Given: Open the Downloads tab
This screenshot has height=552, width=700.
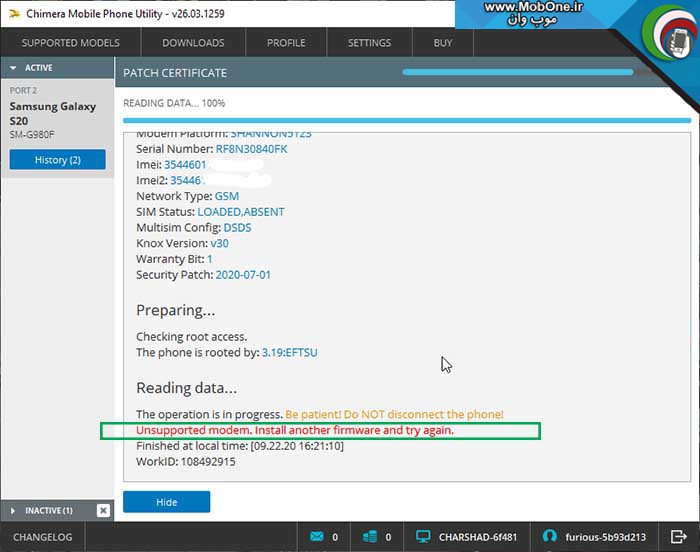Looking at the screenshot, I should (x=193, y=43).
